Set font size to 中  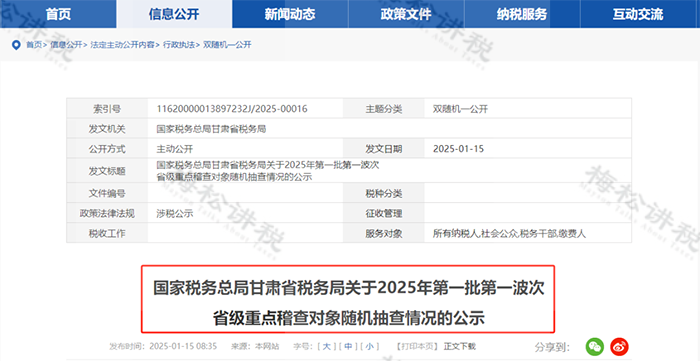pos(348,346)
